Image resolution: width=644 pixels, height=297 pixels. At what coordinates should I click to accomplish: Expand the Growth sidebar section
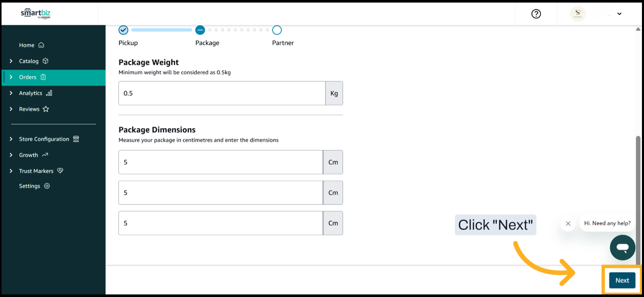click(11, 155)
